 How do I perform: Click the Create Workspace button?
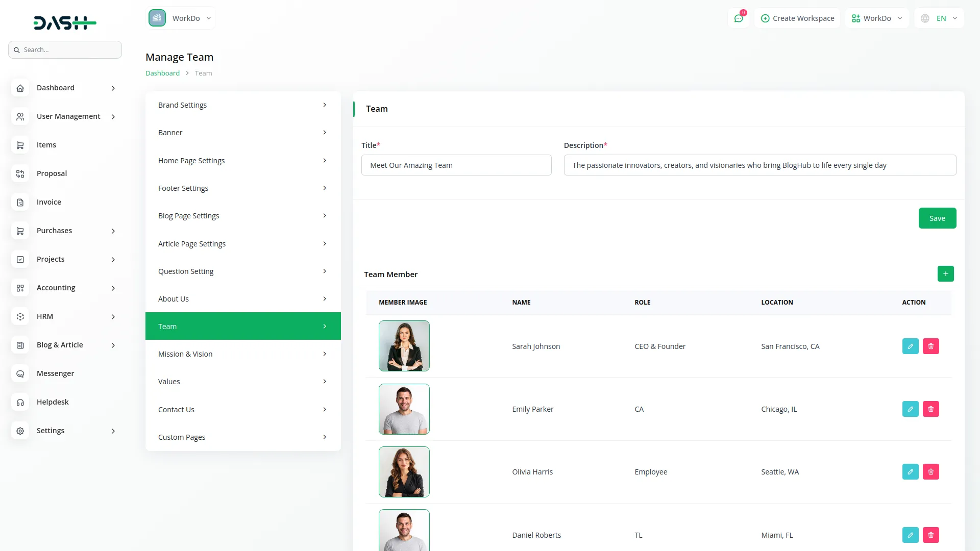(x=797, y=18)
